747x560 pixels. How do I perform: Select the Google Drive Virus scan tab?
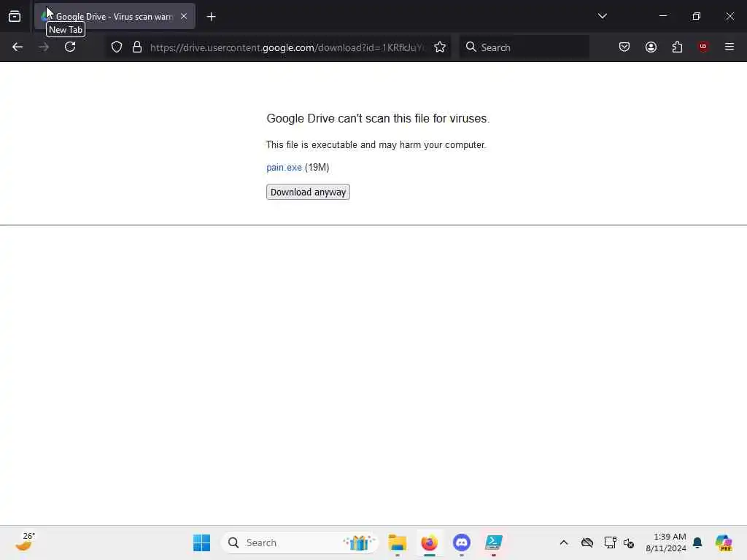[115, 16]
